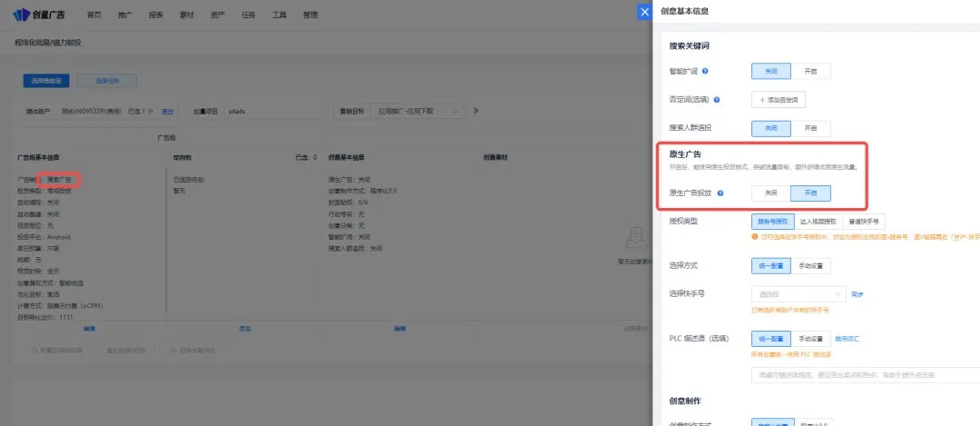The height and width of the screenshot is (426, 980).
Task: Set 搜索人群追投 to 开启
Action: tap(810, 127)
